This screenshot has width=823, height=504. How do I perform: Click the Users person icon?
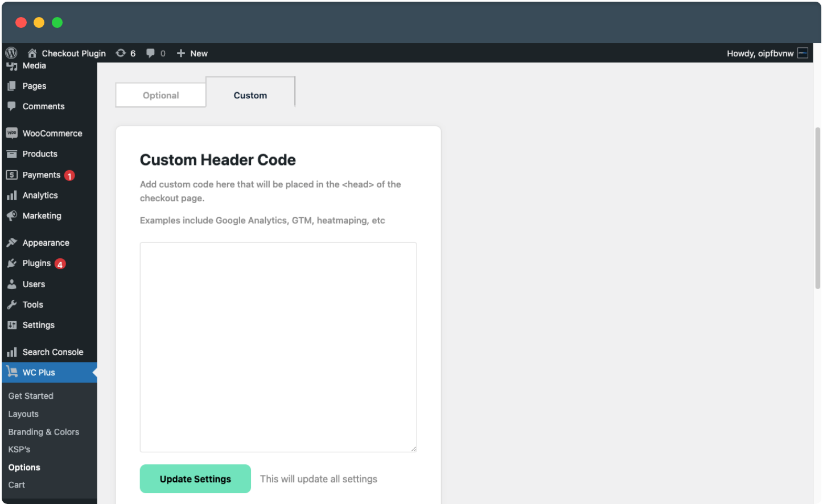(x=11, y=284)
